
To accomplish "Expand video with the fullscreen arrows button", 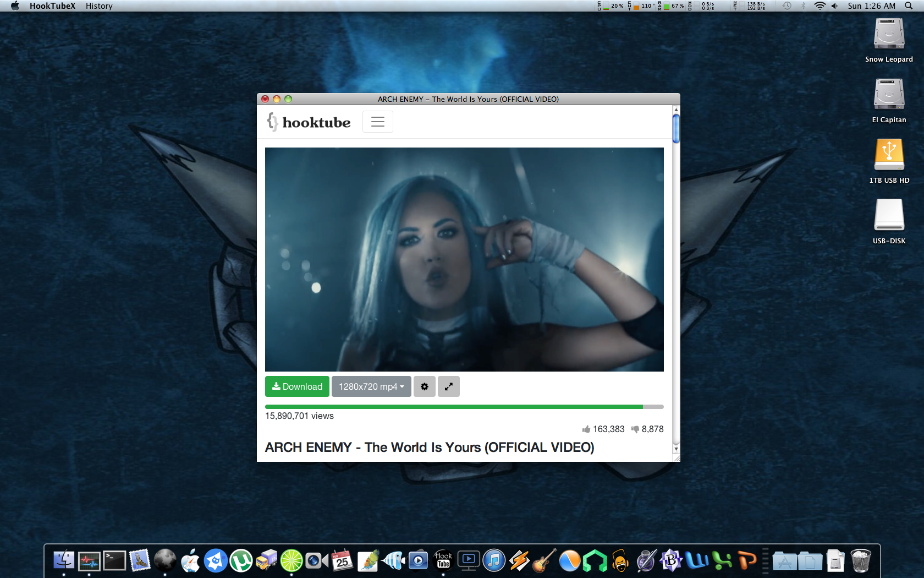I will pyautogui.click(x=449, y=386).
